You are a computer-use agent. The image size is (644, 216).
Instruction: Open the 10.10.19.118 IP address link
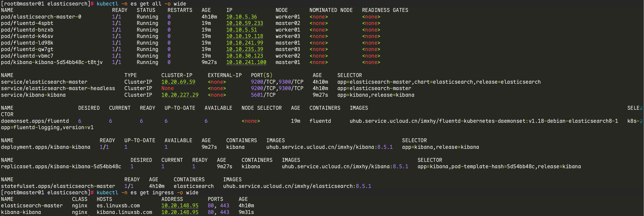click(x=244, y=36)
